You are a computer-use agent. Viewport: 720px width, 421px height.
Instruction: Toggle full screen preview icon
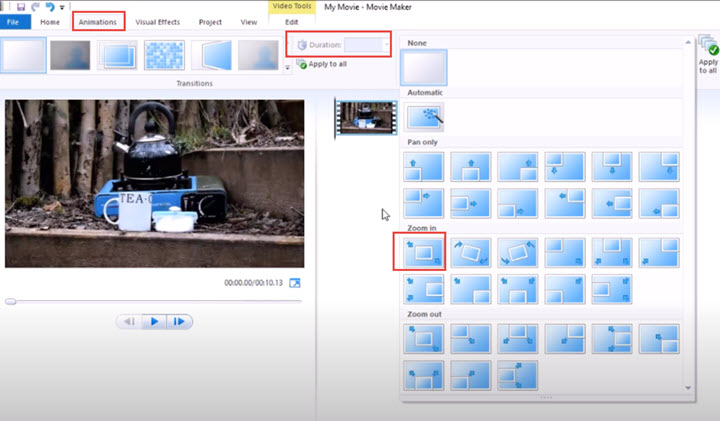pos(295,283)
